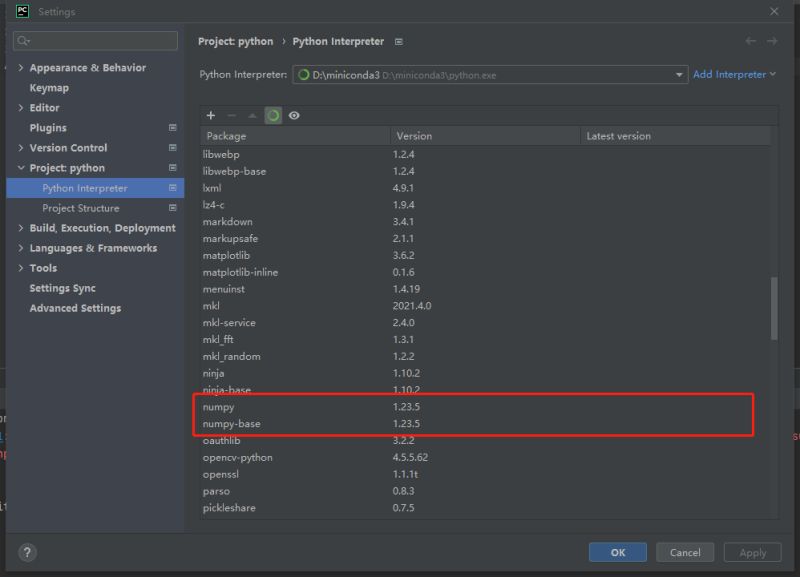This screenshot has width=800, height=577.
Task: Go back with the left arrow
Action: click(x=751, y=41)
